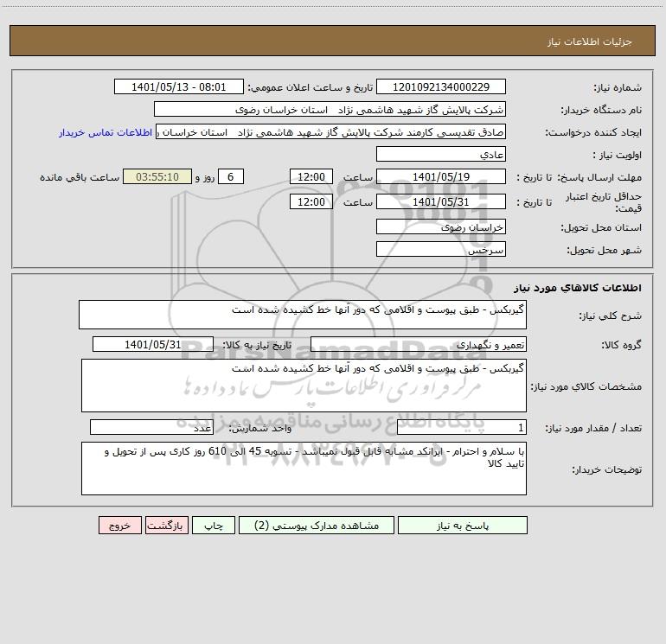Click the خروج exit button
This screenshot has width=666, height=644.
(x=119, y=525)
